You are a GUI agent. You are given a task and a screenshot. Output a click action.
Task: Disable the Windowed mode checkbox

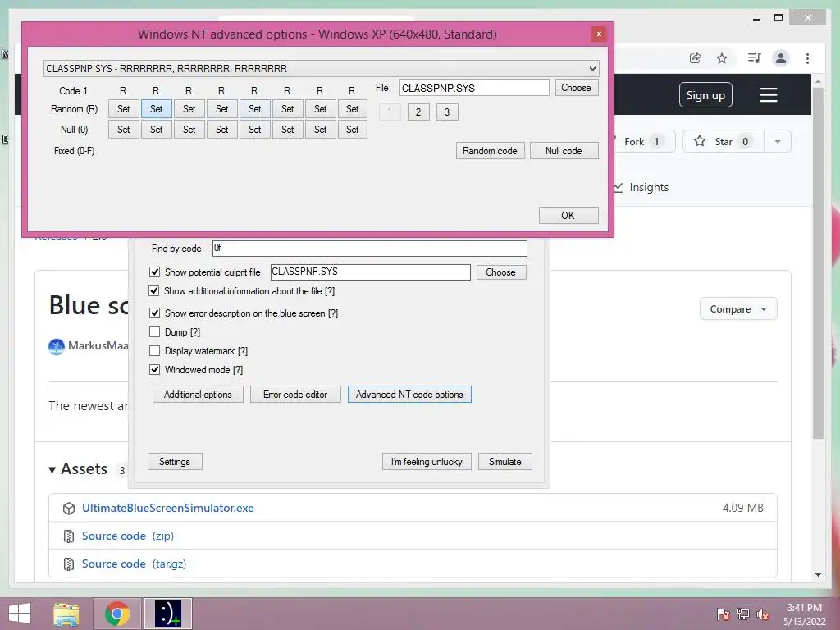coord(154,370)
